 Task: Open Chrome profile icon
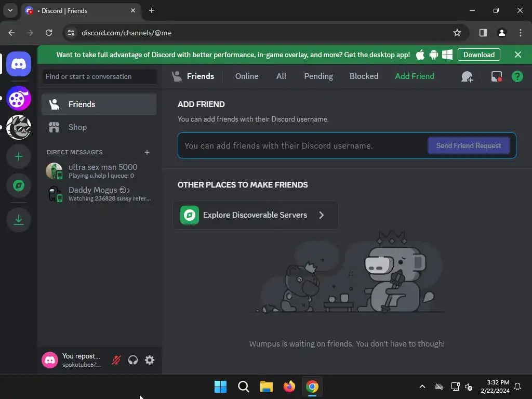pyautogui.click(x=502, y=33)
